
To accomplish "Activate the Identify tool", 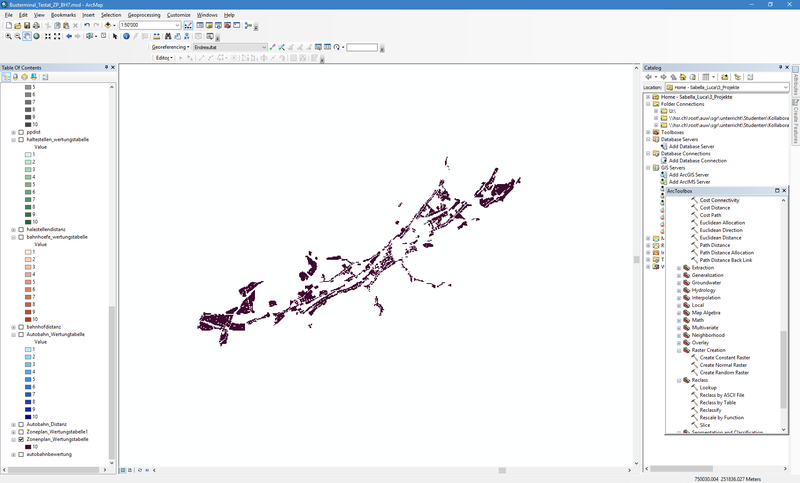I will click(127, 36).
